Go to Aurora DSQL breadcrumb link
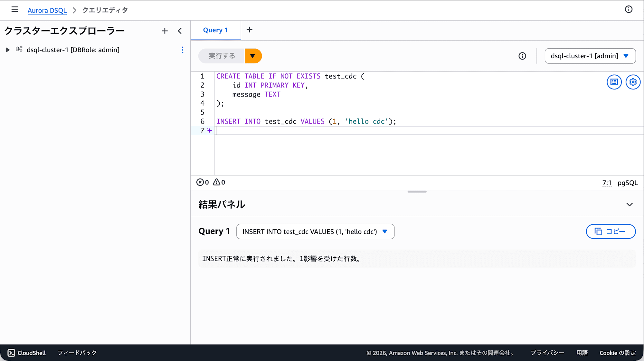 (x=47, y=10)
